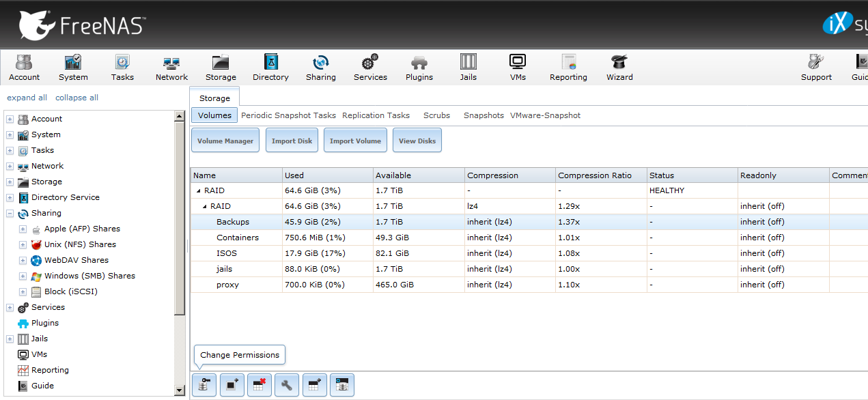Click the Volume Manager button
The height and width of the screenshot is (400, 868).
[x=225, y=141]
